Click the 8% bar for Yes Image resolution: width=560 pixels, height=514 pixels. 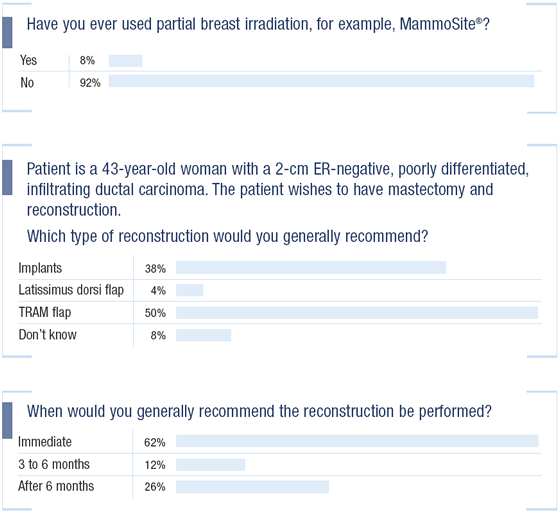click(x=125, y=61)
